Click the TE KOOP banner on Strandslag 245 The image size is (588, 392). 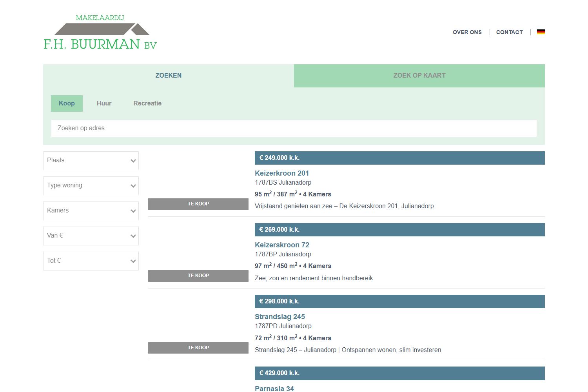click(x=198, y=347)
